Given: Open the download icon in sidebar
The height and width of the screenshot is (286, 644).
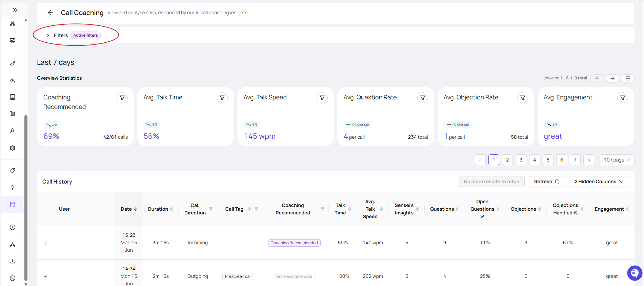Looking at the screenshot, I should tap(13, 261).
